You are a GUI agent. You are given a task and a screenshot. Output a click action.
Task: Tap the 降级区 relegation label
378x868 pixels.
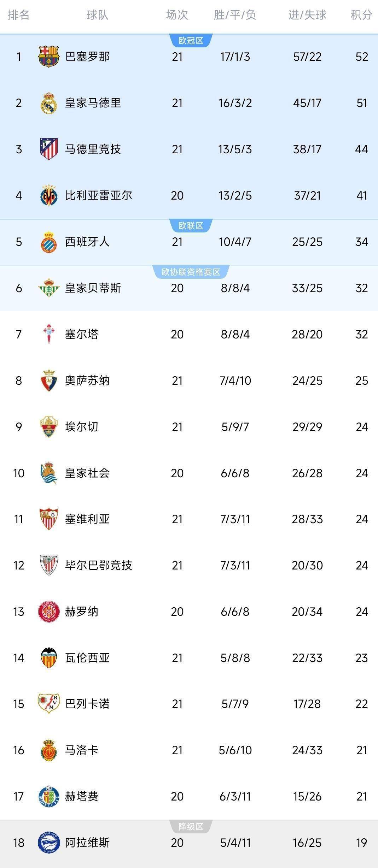click(191, 827)
